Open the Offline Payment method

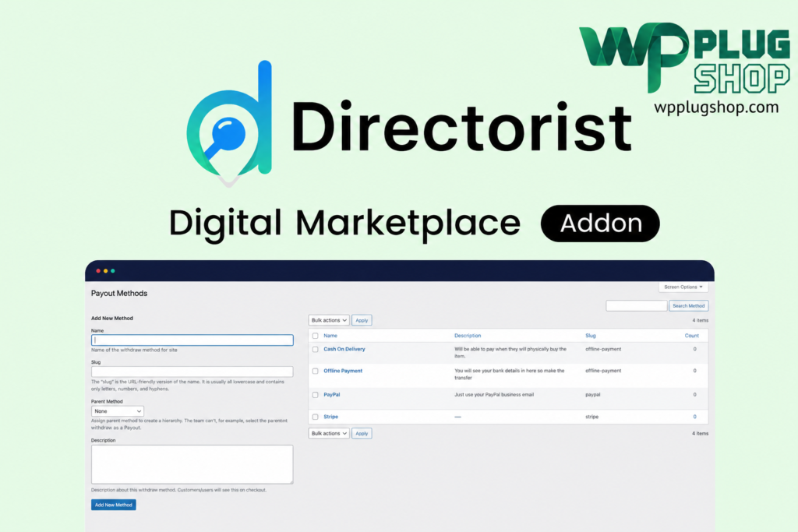click(x=343, y=372)
